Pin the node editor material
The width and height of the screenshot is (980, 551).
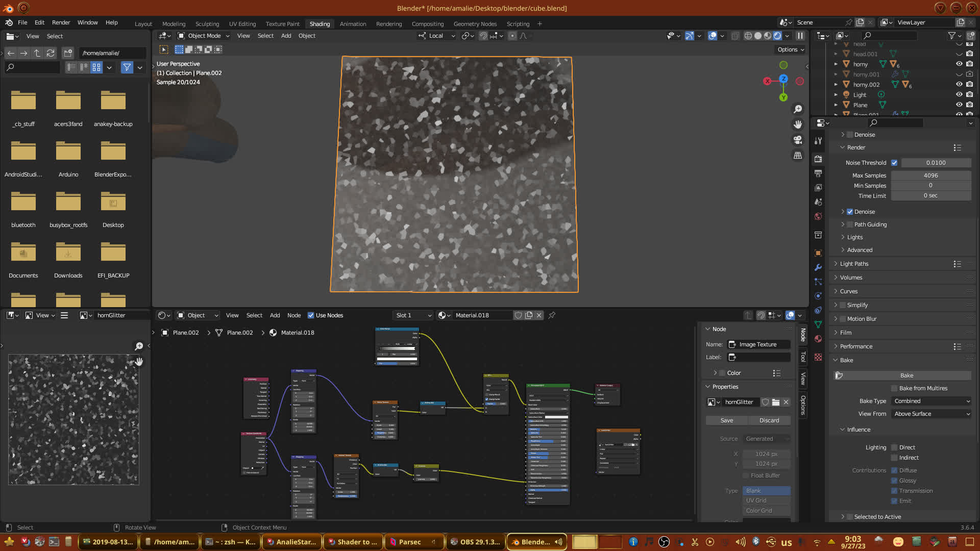point(552,315)
